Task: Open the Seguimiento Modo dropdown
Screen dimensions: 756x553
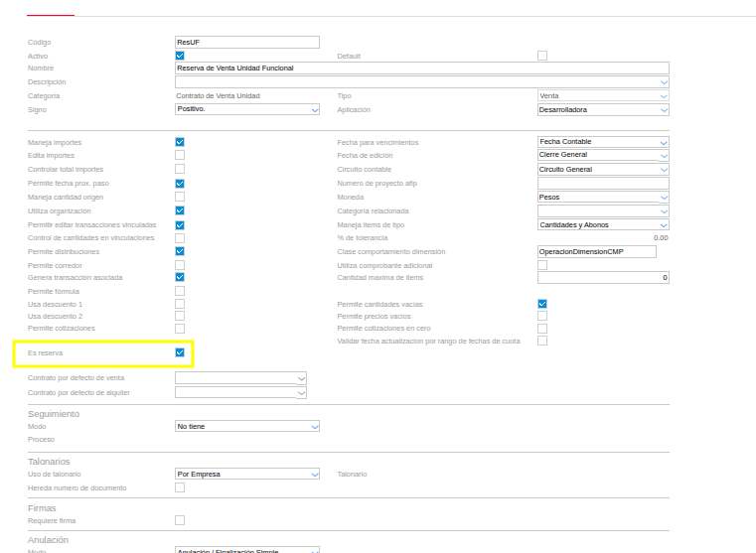Action: [x=246, y=426]
